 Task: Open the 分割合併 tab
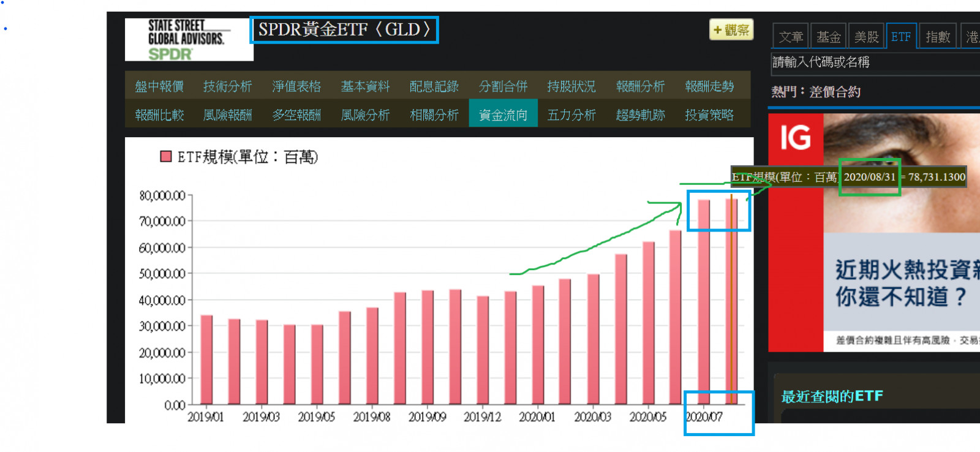click(503, 86)
